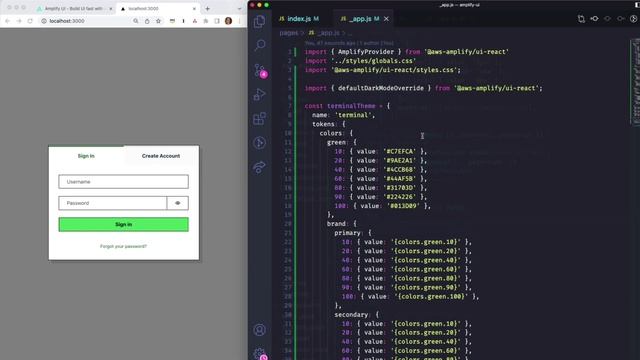Screen dimensions: 640x360
Task: Open a new browser tab
Action: pos(207,9)
